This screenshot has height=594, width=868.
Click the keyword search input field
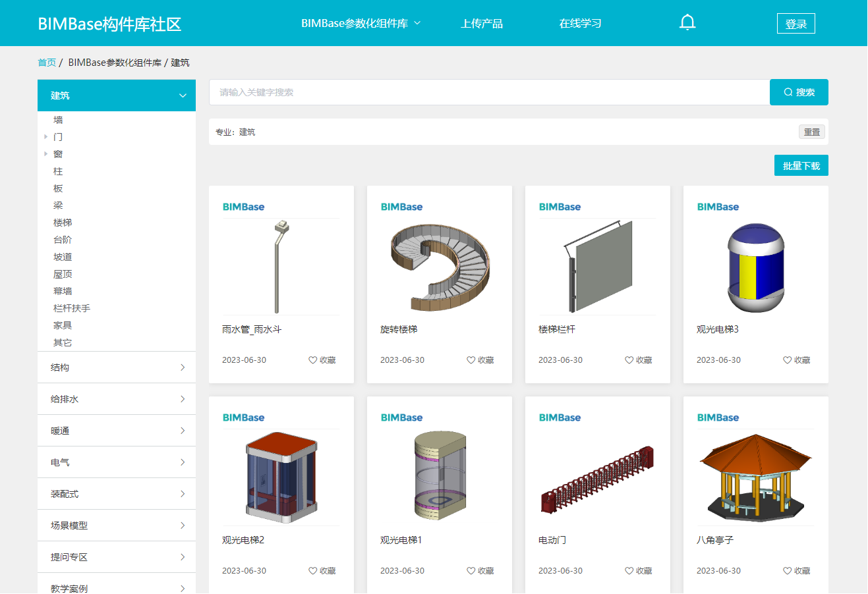coord(489,92)
